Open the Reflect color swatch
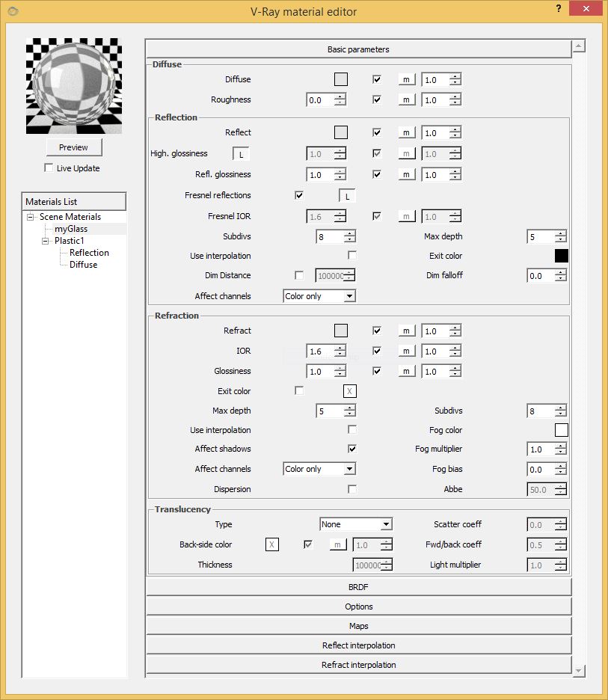This screenshot has height=700, width=608. pos(341,132)
